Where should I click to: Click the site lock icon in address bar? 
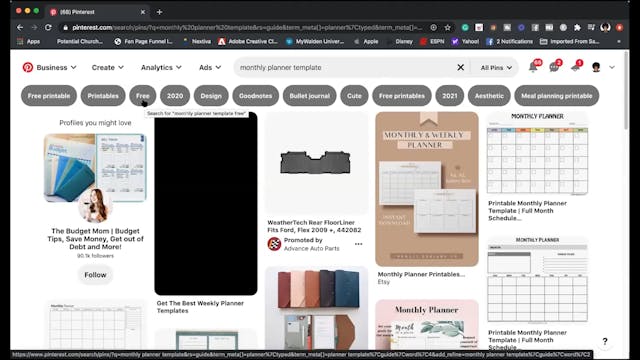(x=65, y=27)
